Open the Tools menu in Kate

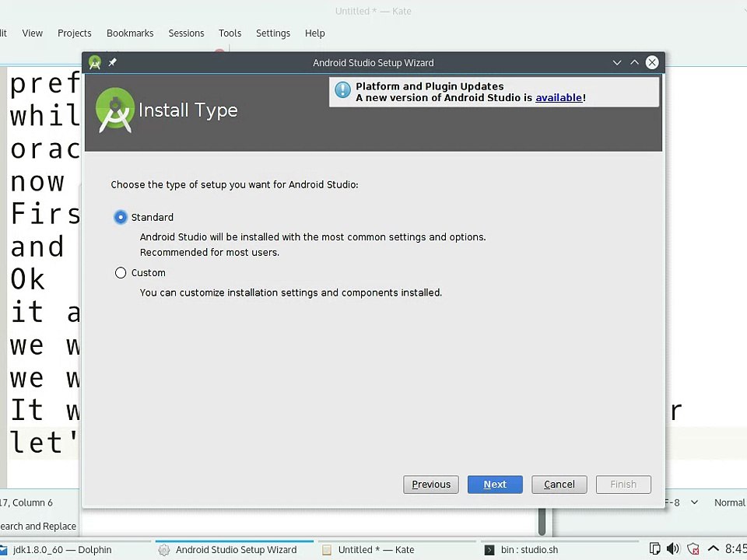pyautogui.click(x=230, y=33)
